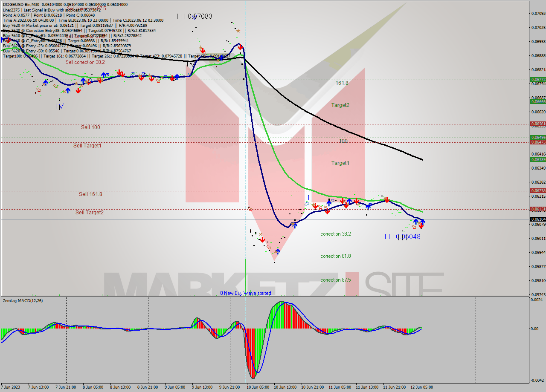Viewport: 546px width, 392px height.
Task: Click the '9 Jun 05:00' time label
Action: (x=174, y=387)
